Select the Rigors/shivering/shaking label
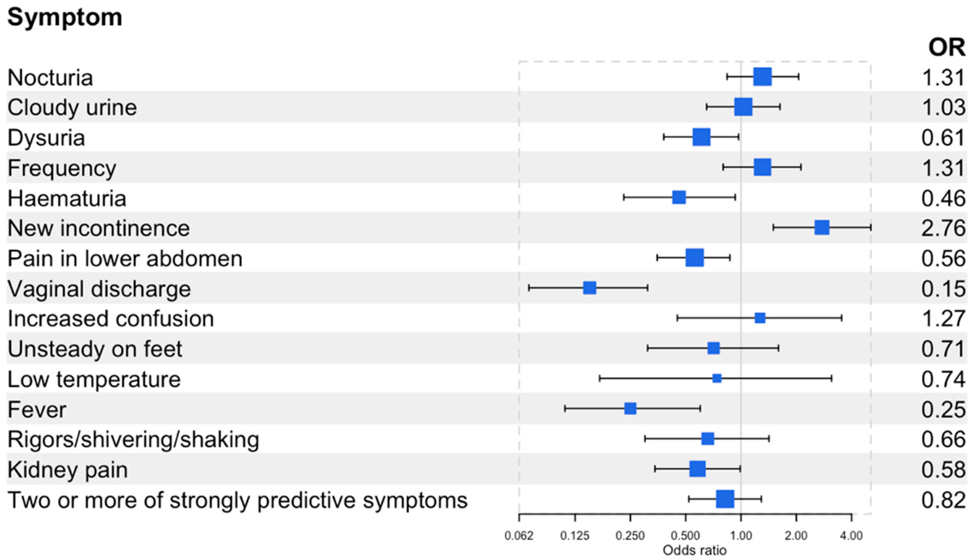 133,439
